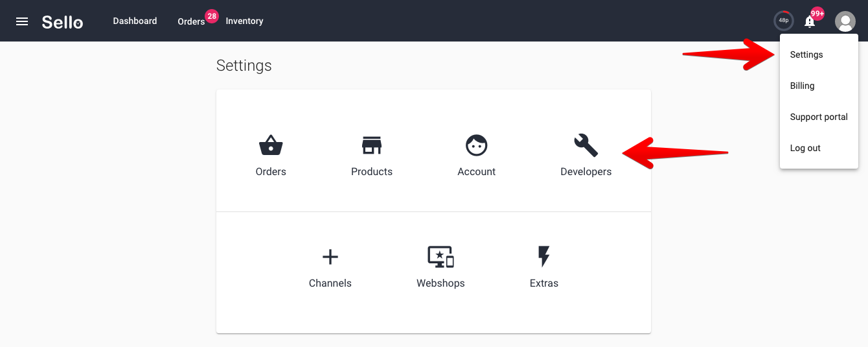The image size is (868, 347).
Task: Select the Extras lightning bolt icon
Action: [x=544, y=257]
